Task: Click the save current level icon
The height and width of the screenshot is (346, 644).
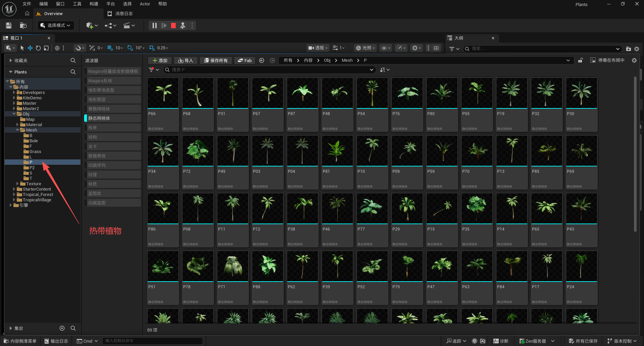Action: pyautogui.click(x=9, y=26)
